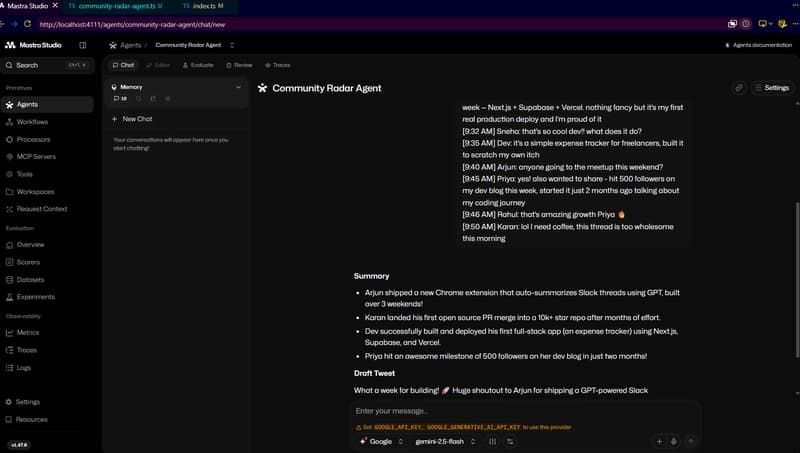Open Datasets in the sidebar
The width and height of the screenshot is (800, 453).
pyautogui.click(x=47, y=280)
